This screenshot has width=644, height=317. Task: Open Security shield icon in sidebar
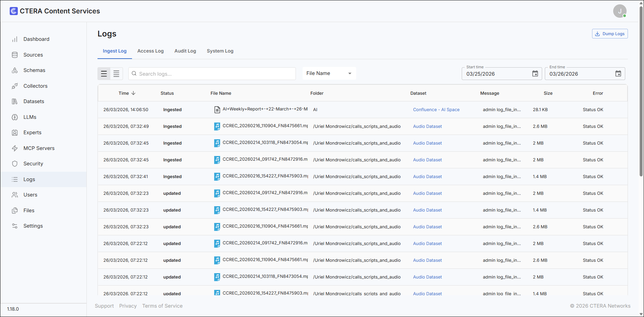pos(15,164)
